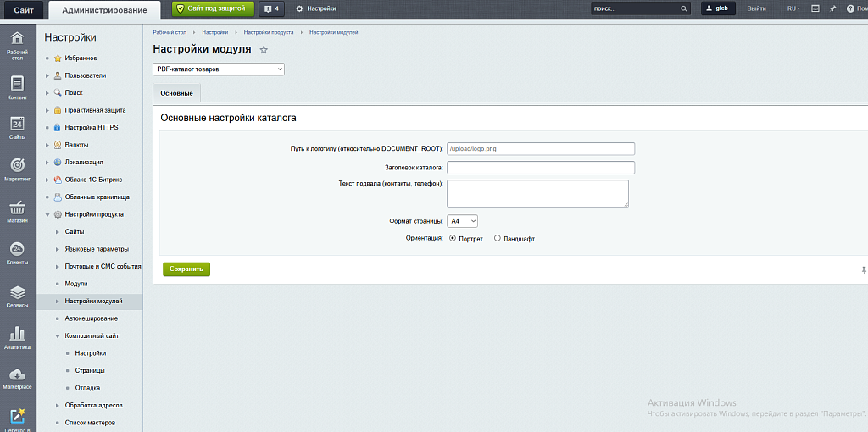Open Рабочий стол in the left sidebar
Image resolution: width=868 pixels, height=432 pixels.
click(x=18, y=46)
